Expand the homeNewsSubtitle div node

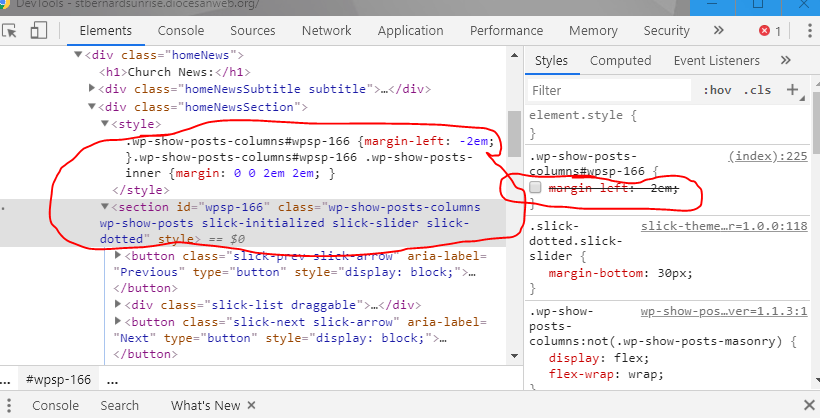point(94,89)
